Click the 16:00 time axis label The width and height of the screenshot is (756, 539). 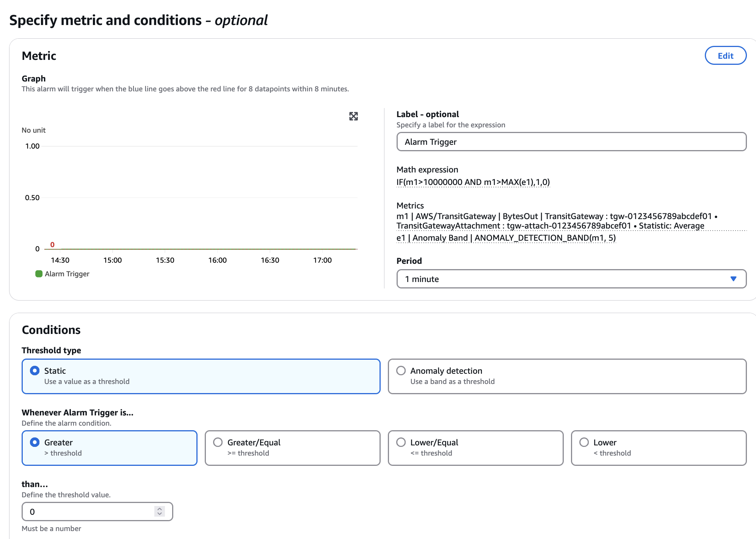pyautogui.click(x=217, y=260)
